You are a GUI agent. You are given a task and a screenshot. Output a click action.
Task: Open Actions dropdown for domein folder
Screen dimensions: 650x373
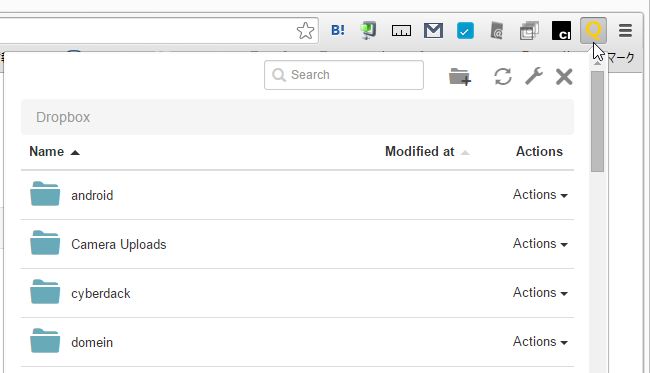click(x=540, y=342)
